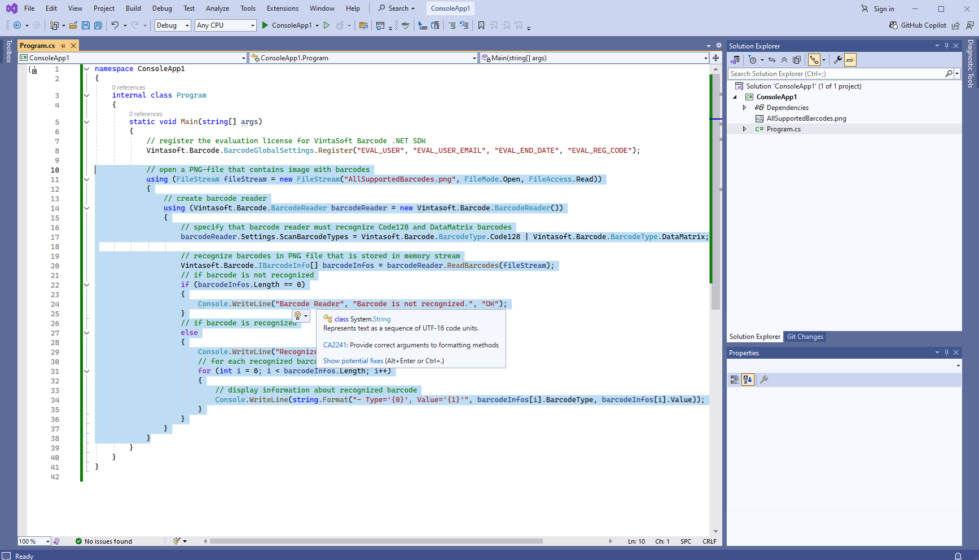Click the horizontal scrollbar below the code editor
The height and width of the screenshot is (560, 979).
(376, 541)
